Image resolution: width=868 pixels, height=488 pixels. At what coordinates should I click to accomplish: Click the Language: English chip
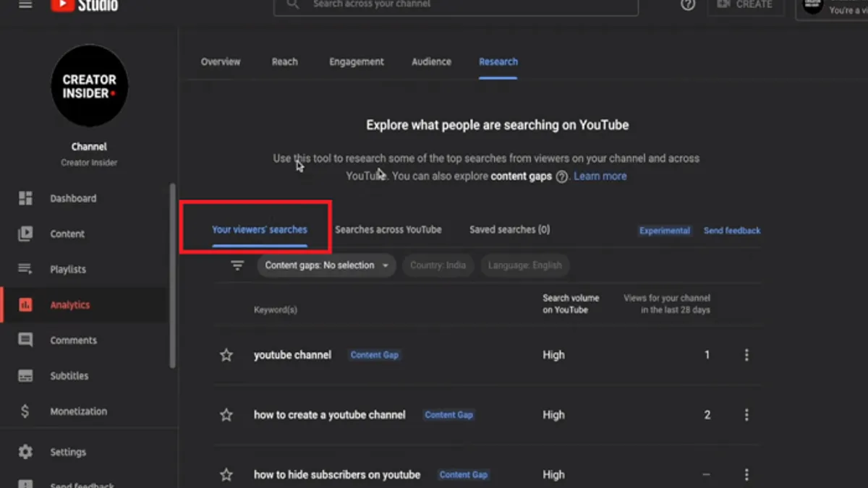[x=525, y=265]
